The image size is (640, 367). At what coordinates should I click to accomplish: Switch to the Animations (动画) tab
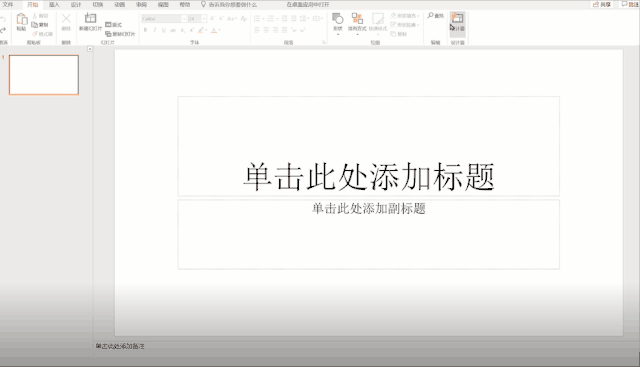click(120, 4)
